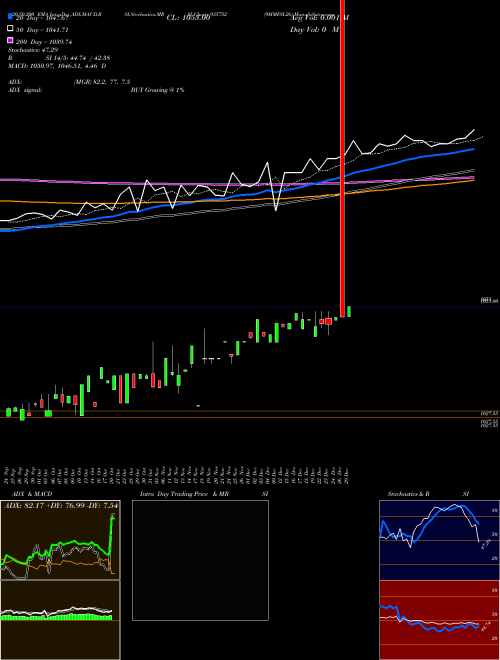Click the '(MGR) 82.2, 77, 7.5' ADX values

coord(102,82)
